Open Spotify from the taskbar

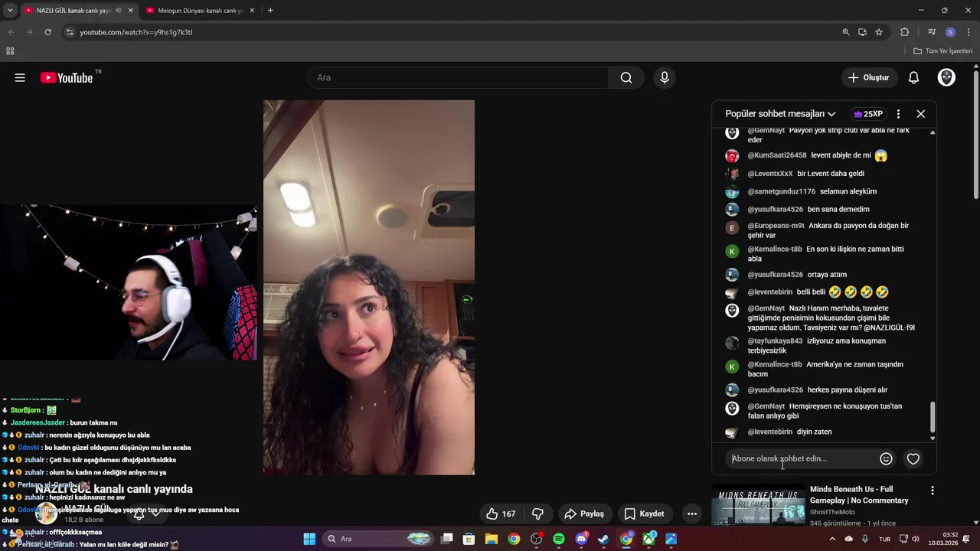pos(559,539)
